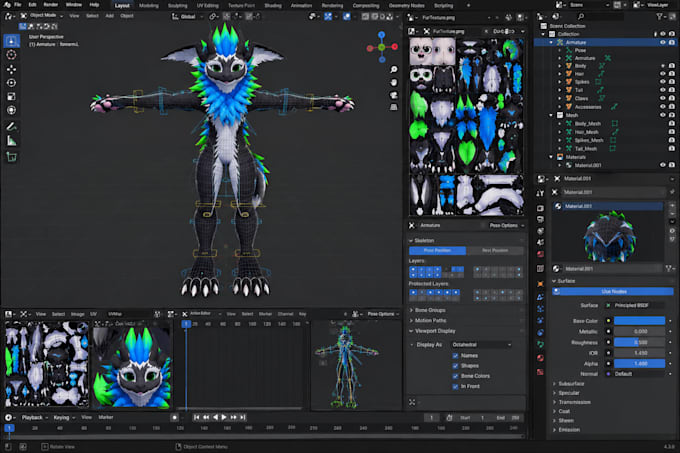The image size is (680, 453).
Task: Hide the Armature in the outliner via eye icon
Action: point(663,42)
